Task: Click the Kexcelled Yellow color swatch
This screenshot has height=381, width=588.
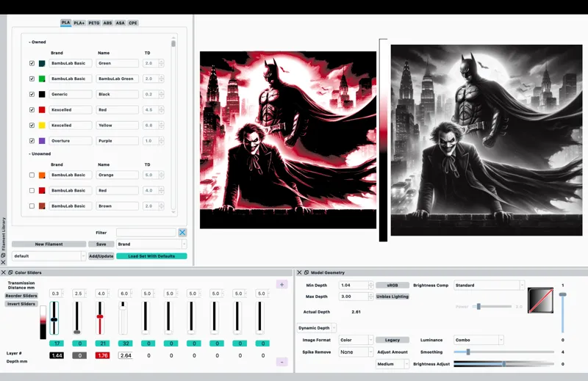Action: [x=42, y=125]
